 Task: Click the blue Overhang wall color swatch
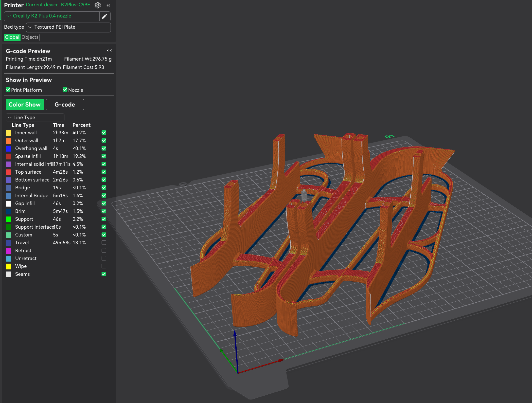tap(9, 149)
